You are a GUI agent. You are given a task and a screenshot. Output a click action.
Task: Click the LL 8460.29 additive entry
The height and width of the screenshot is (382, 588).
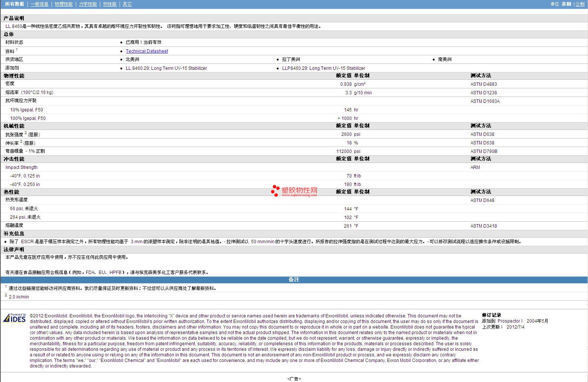[166, 68]
